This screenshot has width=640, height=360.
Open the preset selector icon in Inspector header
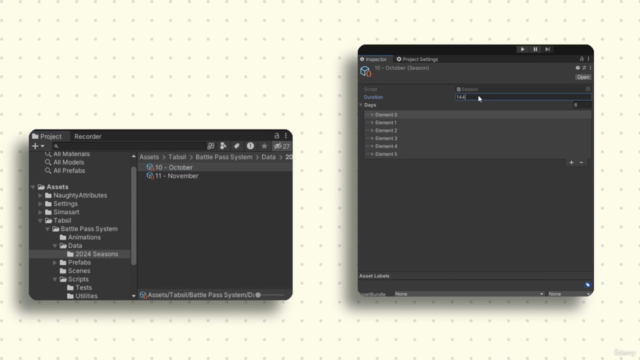(584, 68)
